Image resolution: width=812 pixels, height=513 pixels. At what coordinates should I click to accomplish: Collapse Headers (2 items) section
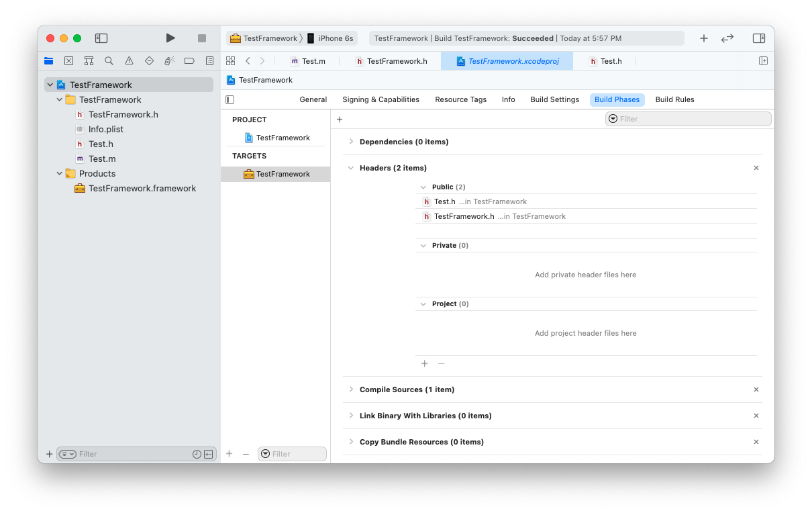tap(351, 168)
